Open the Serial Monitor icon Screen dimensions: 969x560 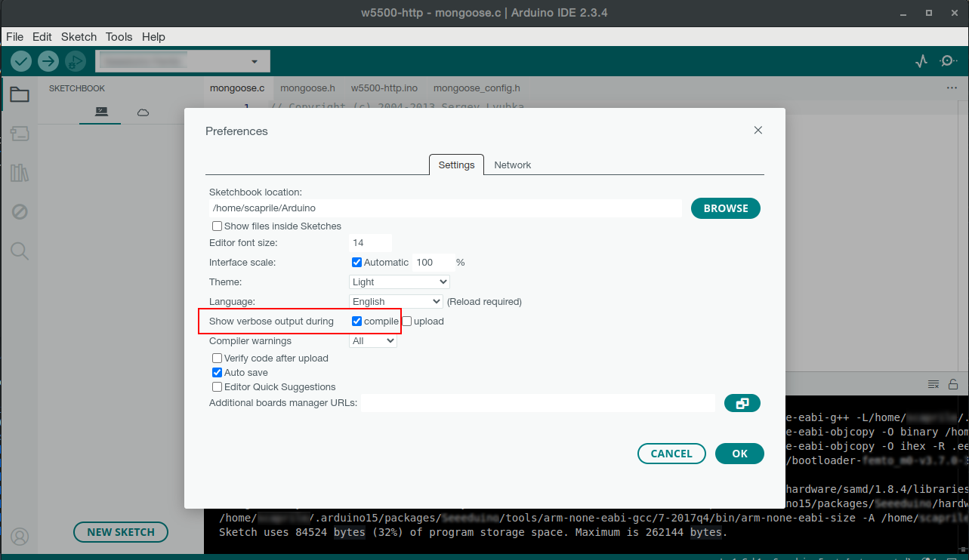(x=948, y=61)
